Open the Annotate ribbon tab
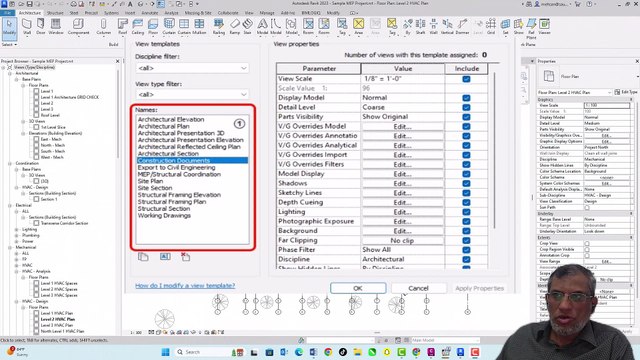The height and width of the screenshot is (360, 640). [149, 13]
